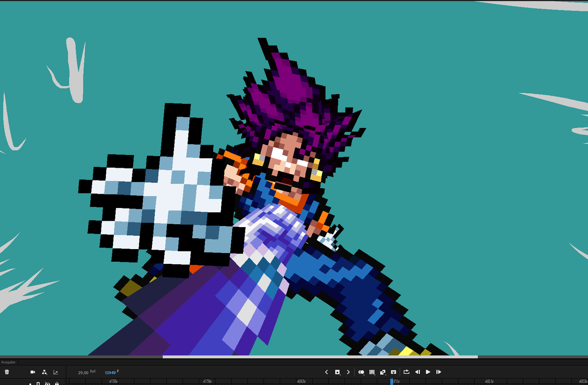Click the 479s mark on timeline ruler
Viewport: 588px width, 385px height.
tap(207, 381)
